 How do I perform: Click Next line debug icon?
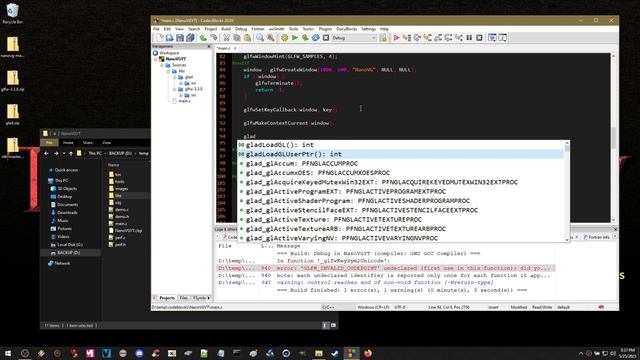click(417, 38)
